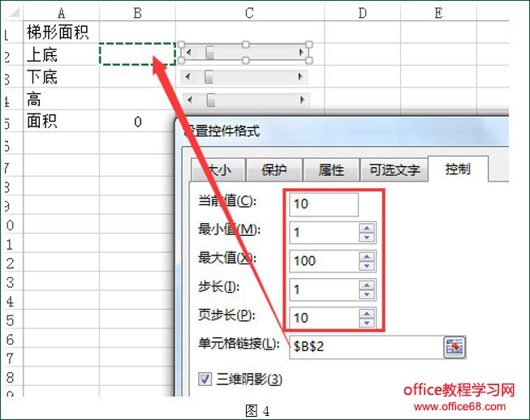The width and height of the screenshot is (530, 420).
Task: Toggle the 三维阴影 checkbox
Action: [205, 379]
